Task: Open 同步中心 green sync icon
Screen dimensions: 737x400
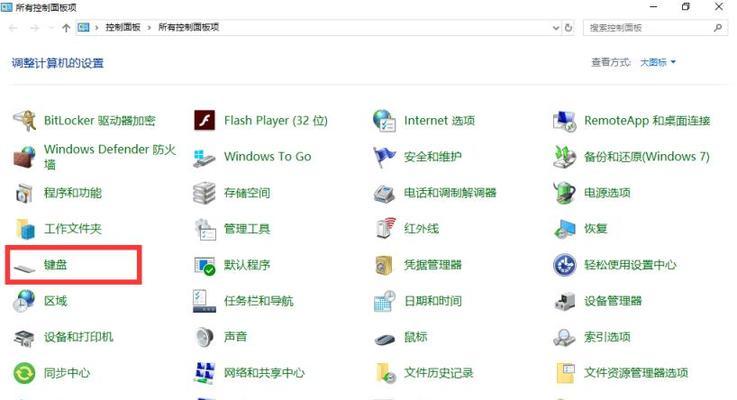Action: (x=24, y=373)
